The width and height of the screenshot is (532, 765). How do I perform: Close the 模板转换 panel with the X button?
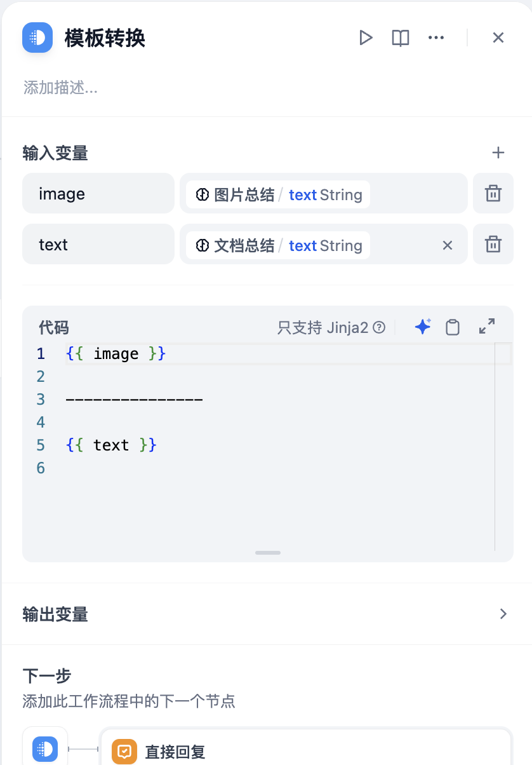coord(498,37)
